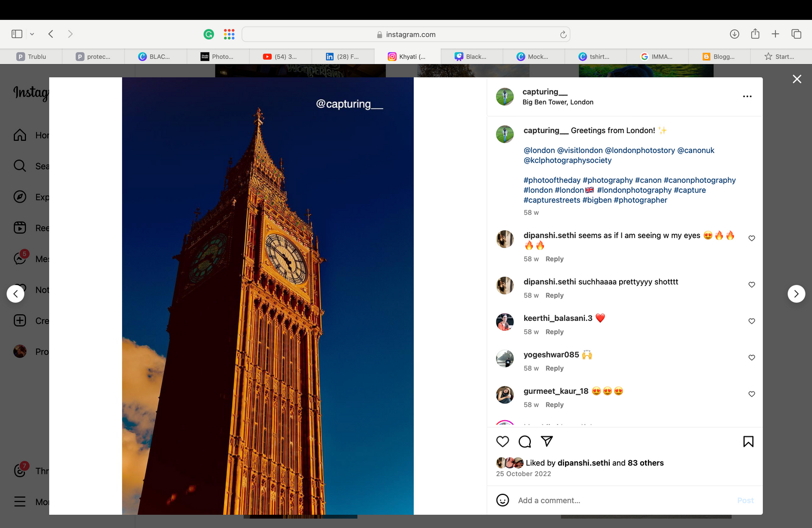Reply to yogeshwar085's comment
Screen dimensions: 812x528
pyautogui.click(x=554, y=368)
